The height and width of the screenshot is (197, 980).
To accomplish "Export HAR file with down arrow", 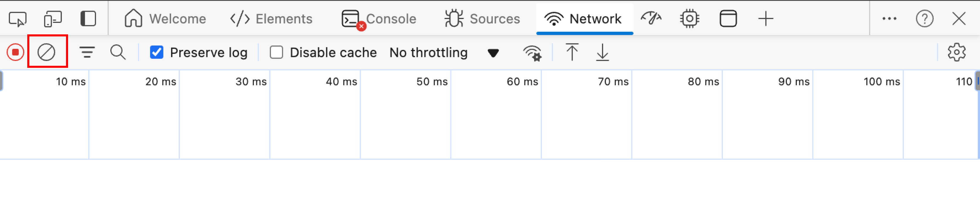I will [603, 52].
